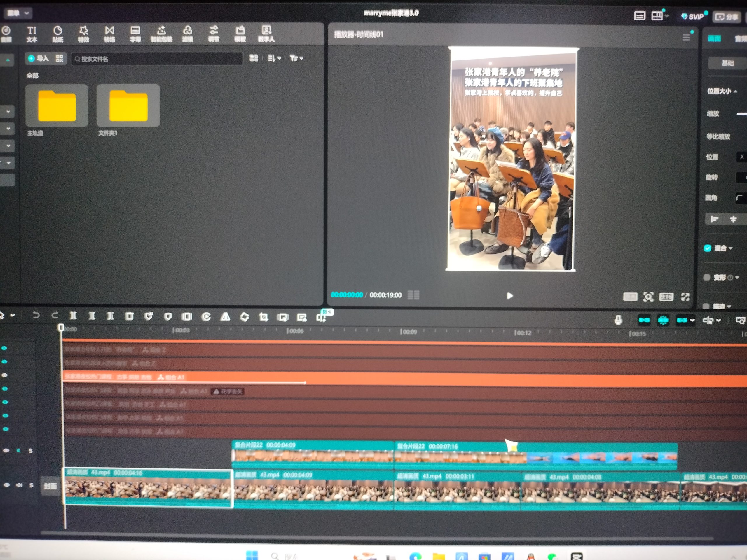Image resolution: width=747 pixels, height=560 pixels.
Task: Click the undo arrow
Action: pyautogui.click(x=36, y=315)
